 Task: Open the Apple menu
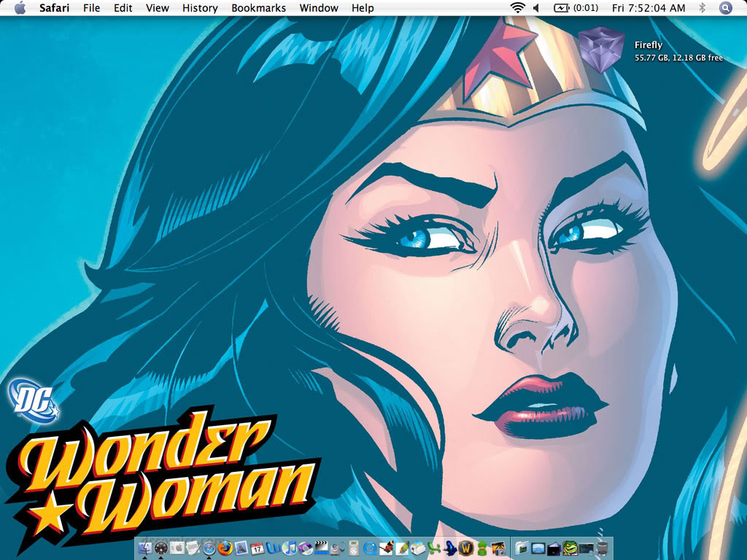point(20,7)
